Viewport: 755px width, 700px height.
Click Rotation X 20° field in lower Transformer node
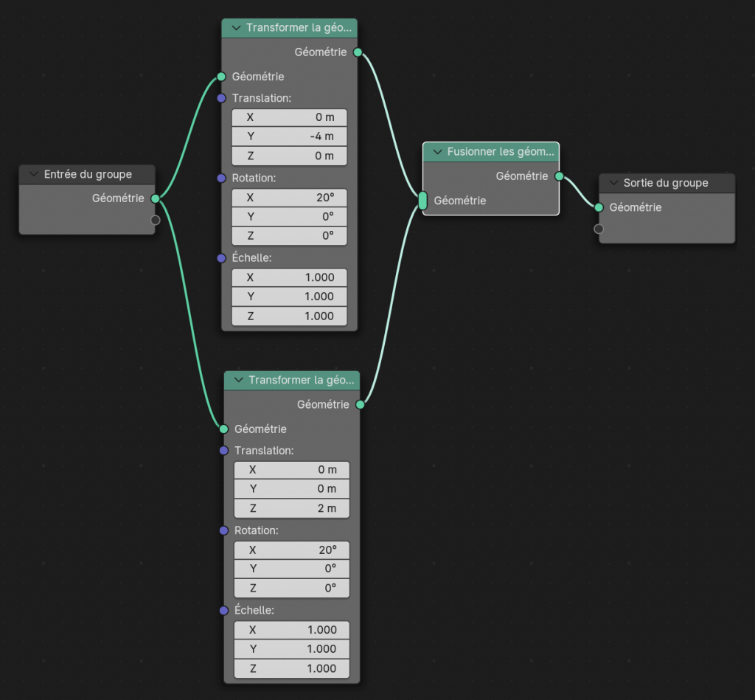tap(291, 550)
